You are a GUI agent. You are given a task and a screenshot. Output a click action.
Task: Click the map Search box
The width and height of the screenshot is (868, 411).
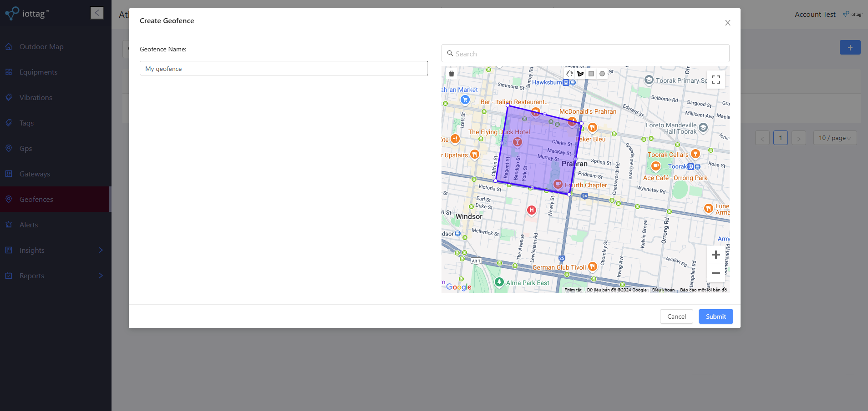[585, 53]
